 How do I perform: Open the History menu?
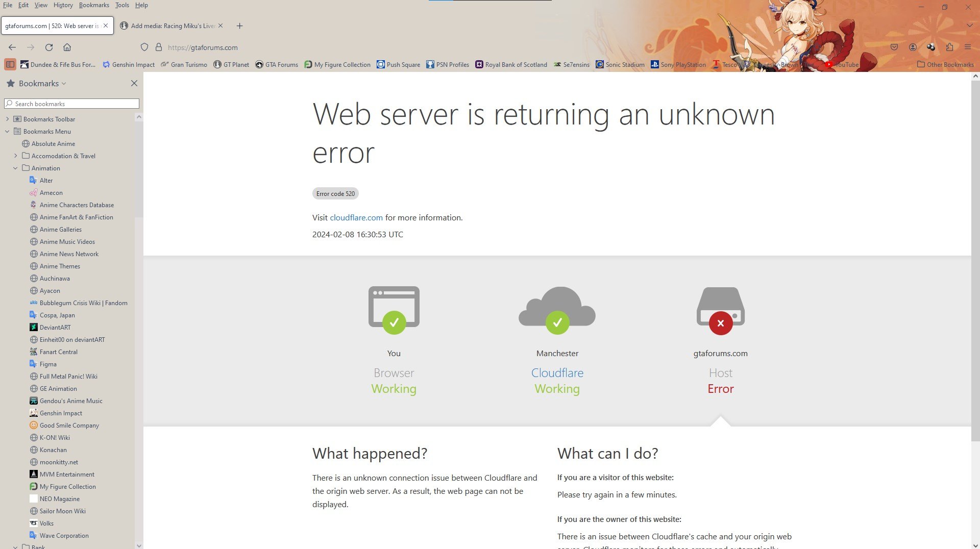point(63,5)
